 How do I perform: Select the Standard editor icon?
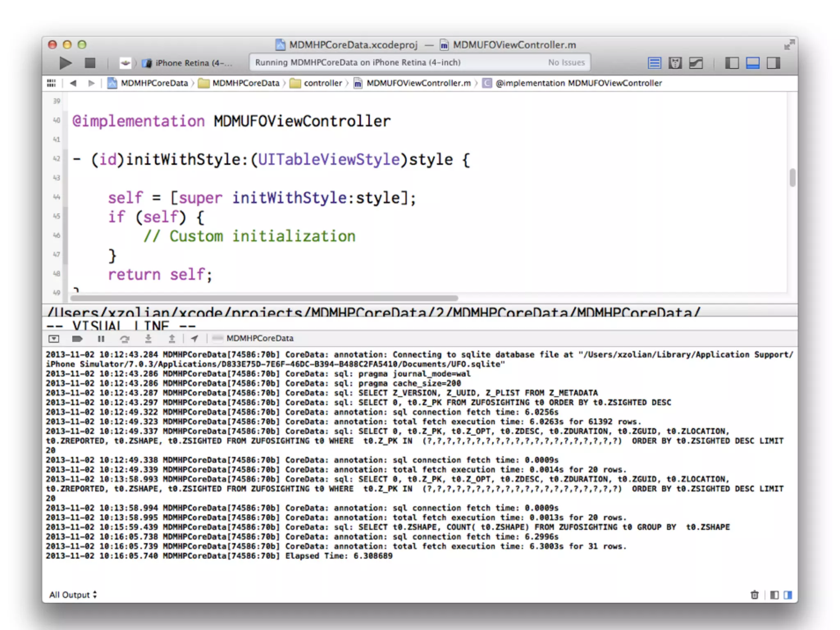(x=654, y=63)
